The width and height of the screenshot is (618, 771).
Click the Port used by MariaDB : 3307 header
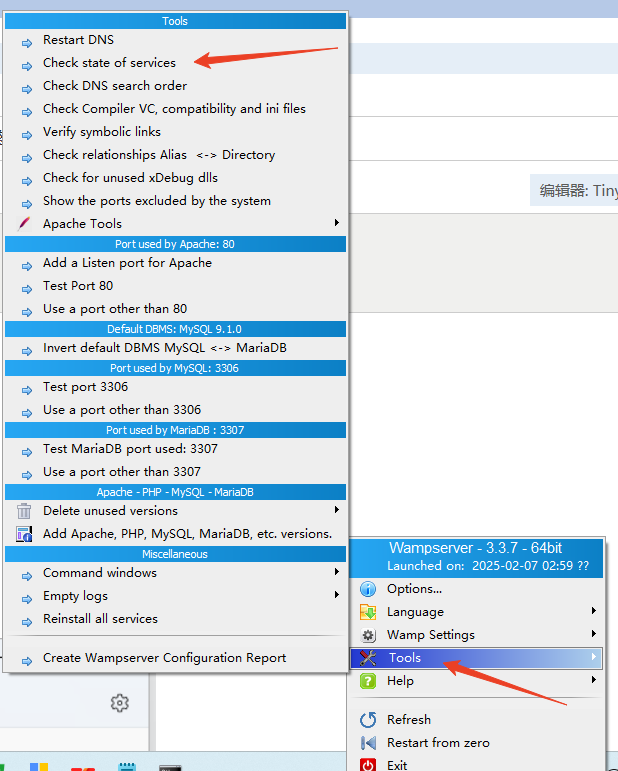pyautogui.click(x=176, y=430)
